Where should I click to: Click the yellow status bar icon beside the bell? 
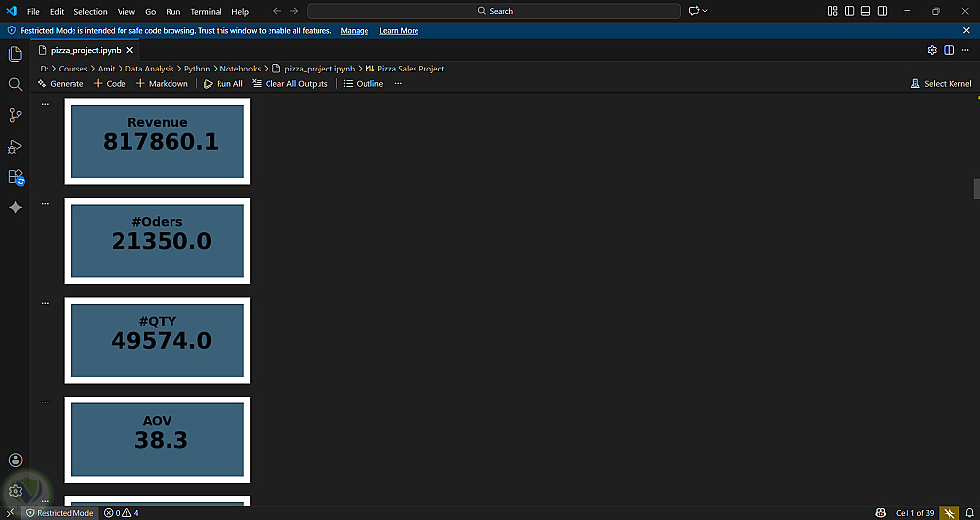[950, 513]
